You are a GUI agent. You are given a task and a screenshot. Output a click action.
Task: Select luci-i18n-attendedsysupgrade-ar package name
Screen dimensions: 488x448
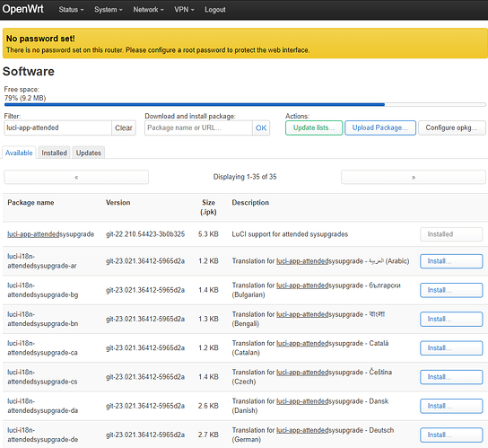pyautogui.click(x=42, y=261)
